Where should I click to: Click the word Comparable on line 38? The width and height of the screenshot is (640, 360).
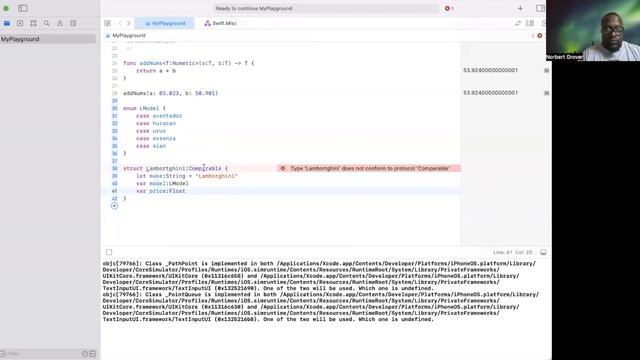click(205, 169)
